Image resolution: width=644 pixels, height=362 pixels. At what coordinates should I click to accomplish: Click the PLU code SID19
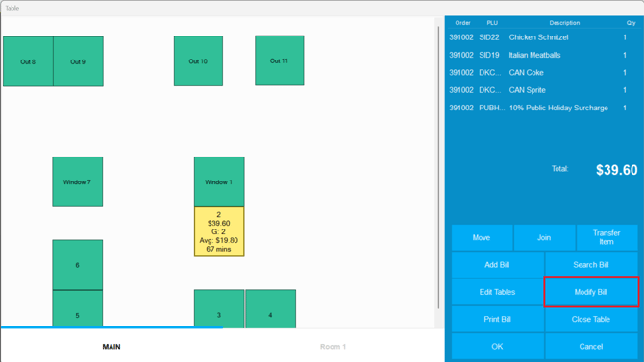[488, 55]
